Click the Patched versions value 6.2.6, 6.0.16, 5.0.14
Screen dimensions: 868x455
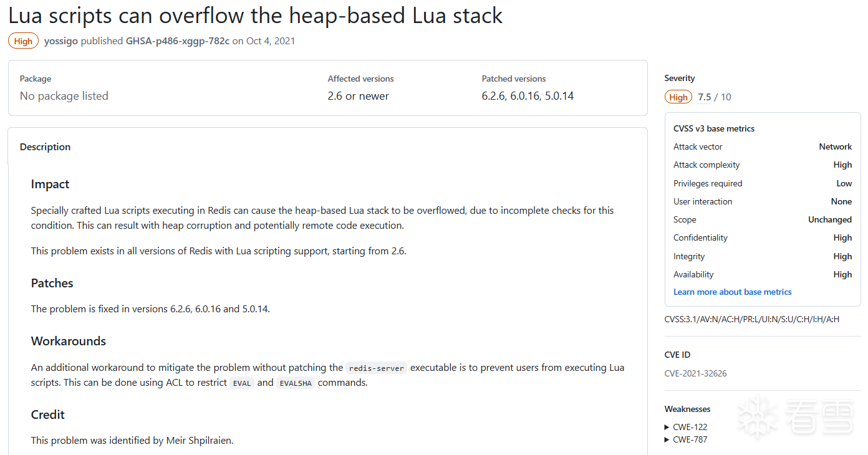click(528, 96)
